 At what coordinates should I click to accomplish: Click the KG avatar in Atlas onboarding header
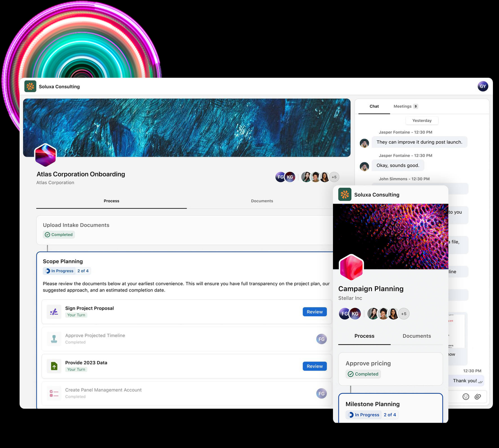(290, 177)
